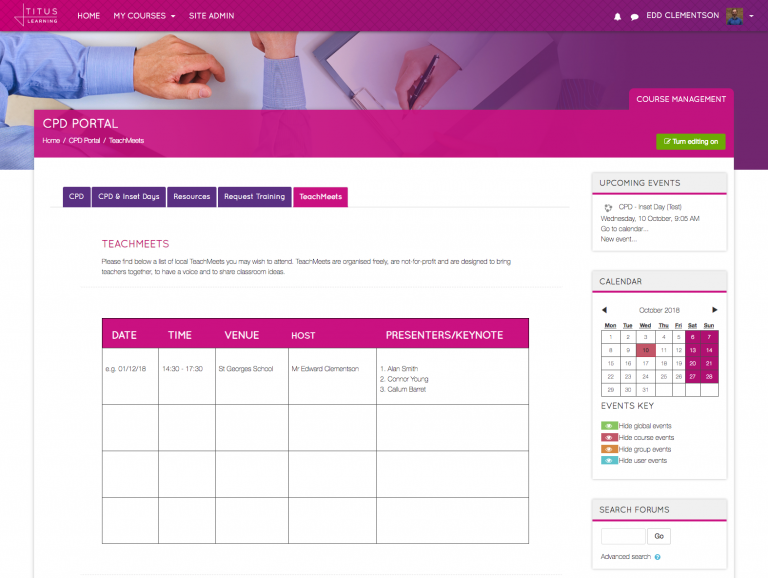768x578 pixels.
Task: Open the messages speech bubble icon
Action: [634, 17]
